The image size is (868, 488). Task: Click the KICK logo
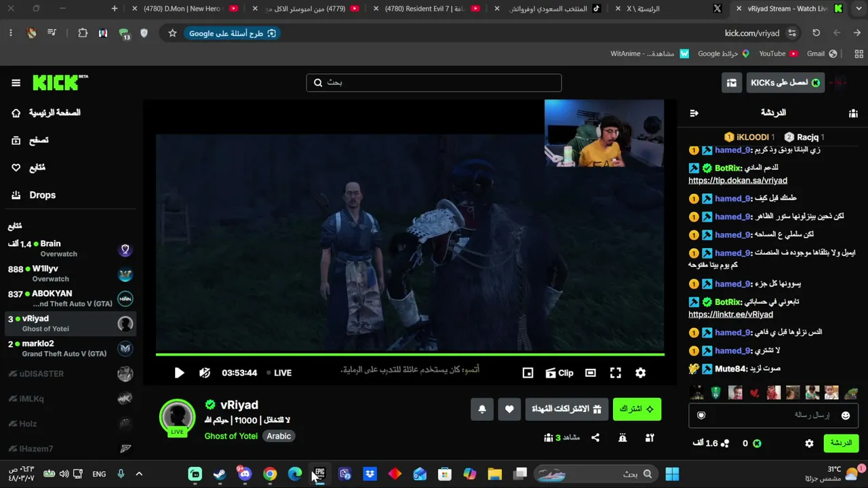coord(60,82)
